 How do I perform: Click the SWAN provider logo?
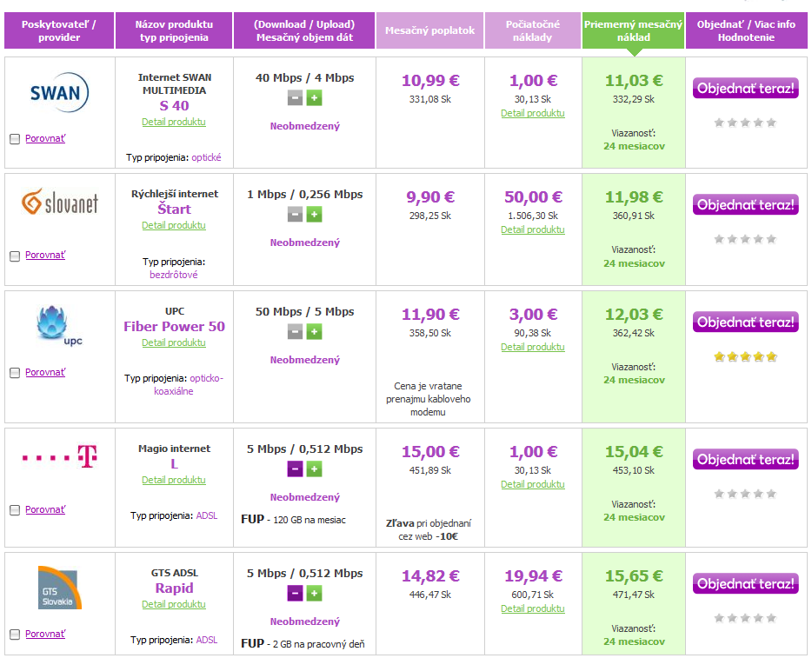click(x=59, y=93)
